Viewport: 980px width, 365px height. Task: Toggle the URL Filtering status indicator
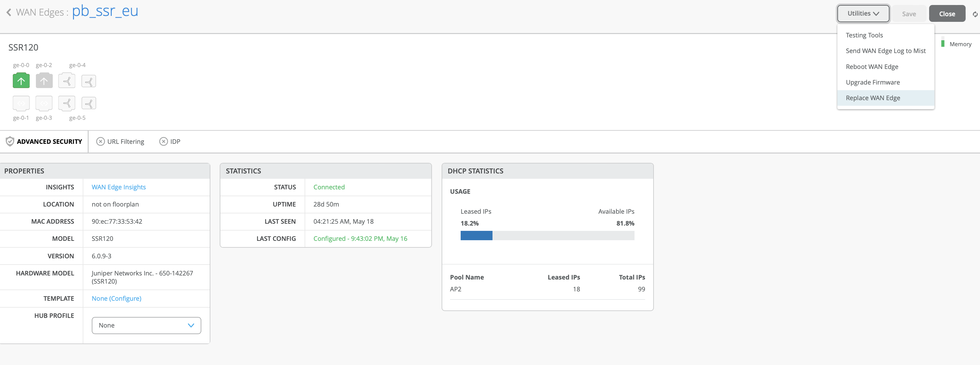[x=100, y=141]
